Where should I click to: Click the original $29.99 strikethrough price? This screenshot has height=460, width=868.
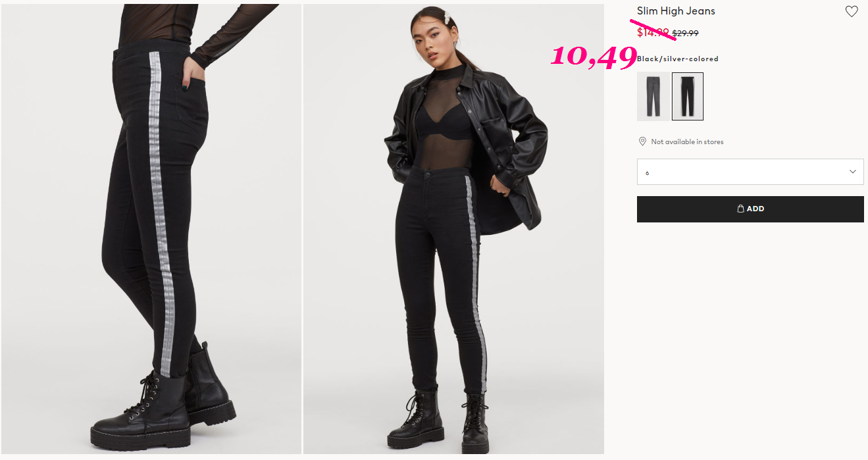click(685, 33)
